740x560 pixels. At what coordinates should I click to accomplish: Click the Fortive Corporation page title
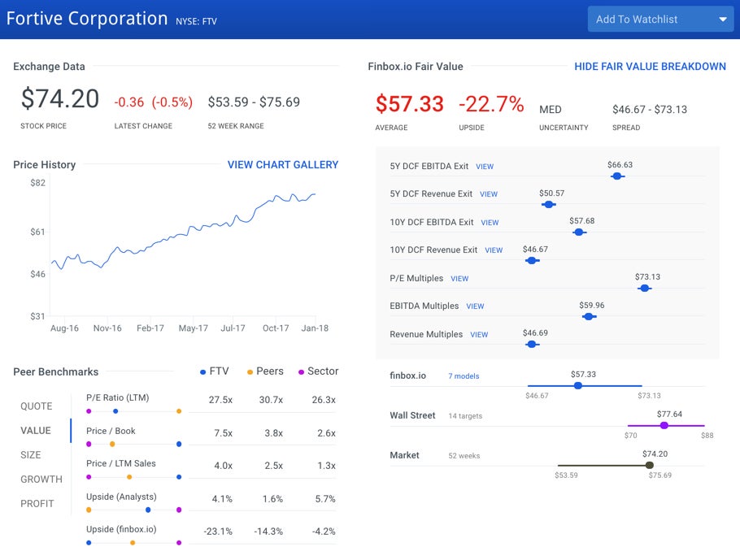point(87,19)
